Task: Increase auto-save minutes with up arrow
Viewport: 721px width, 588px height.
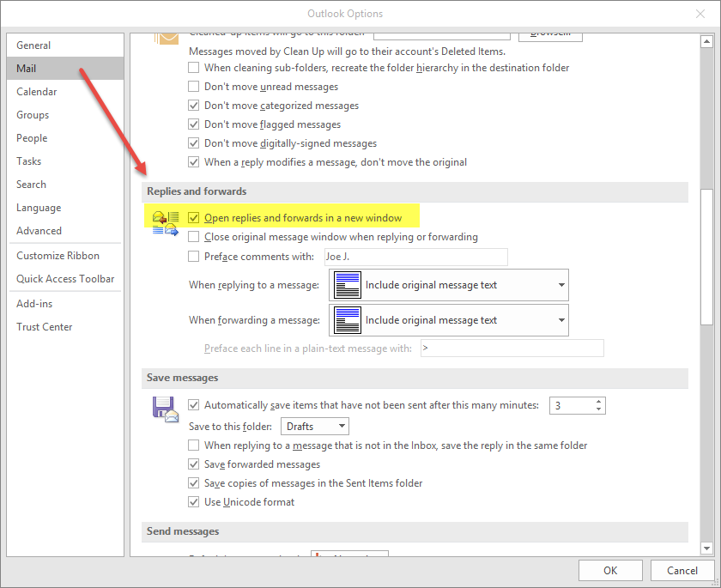Action: pos(598,402)
